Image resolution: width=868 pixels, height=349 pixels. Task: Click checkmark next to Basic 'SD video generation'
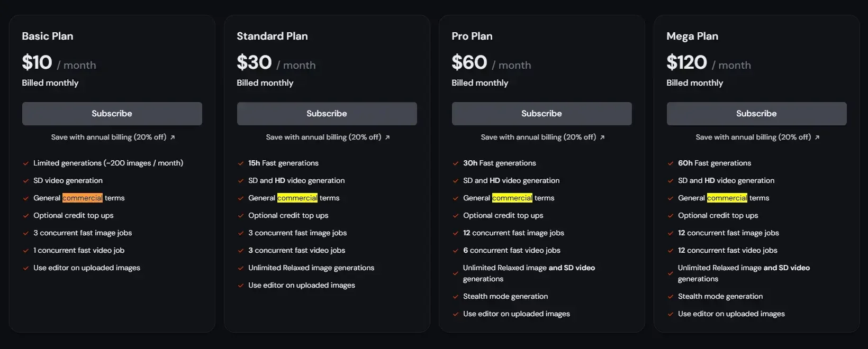coord(26,181)
